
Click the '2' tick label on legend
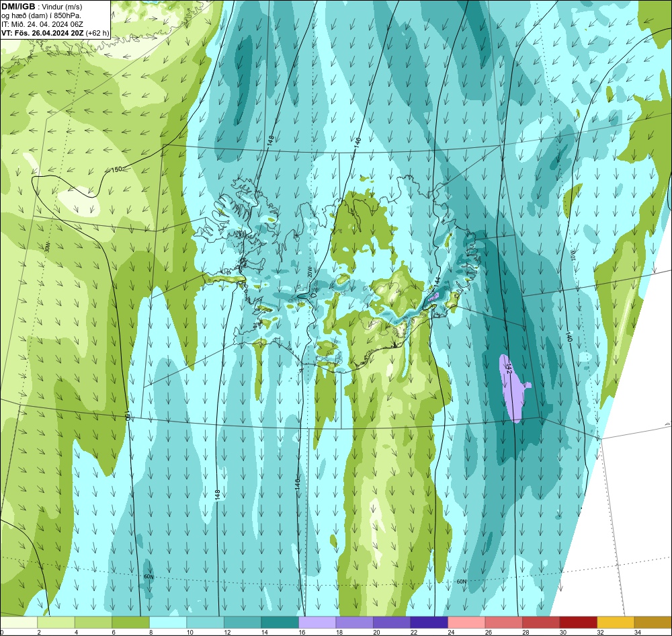pyautogui.click(x=39, y=632)
